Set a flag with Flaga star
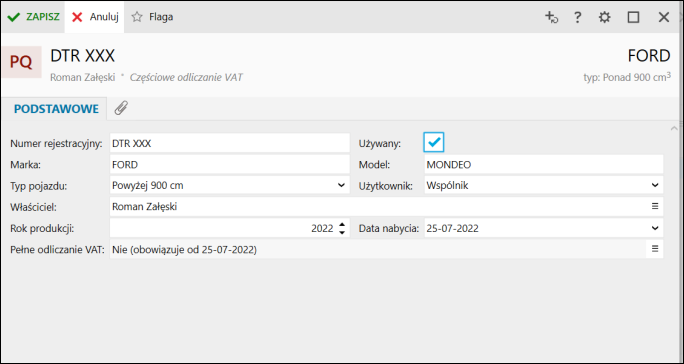The image size is (684, 364). coord(152,17)
